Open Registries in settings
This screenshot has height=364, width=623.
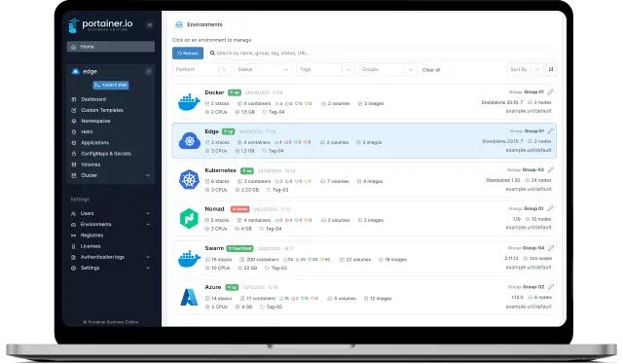click(92, 236)
